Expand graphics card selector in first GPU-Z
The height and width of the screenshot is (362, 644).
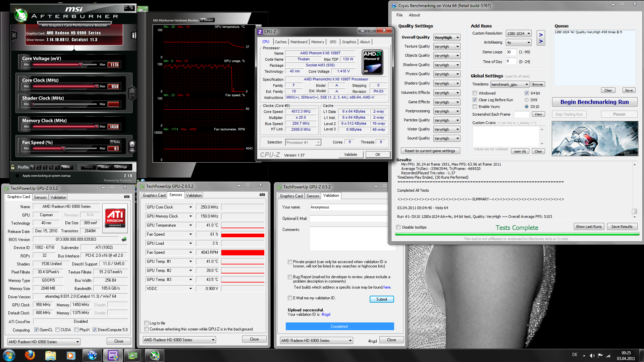pyautogui.click(x=44, y=342)
